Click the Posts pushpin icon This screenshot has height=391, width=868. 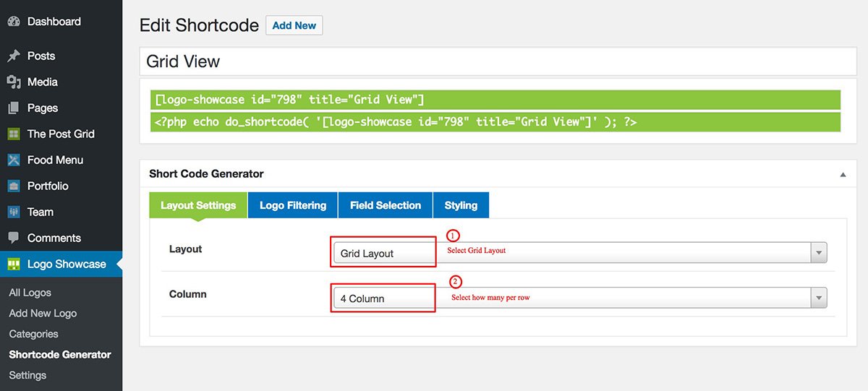(x=13, y=56)
